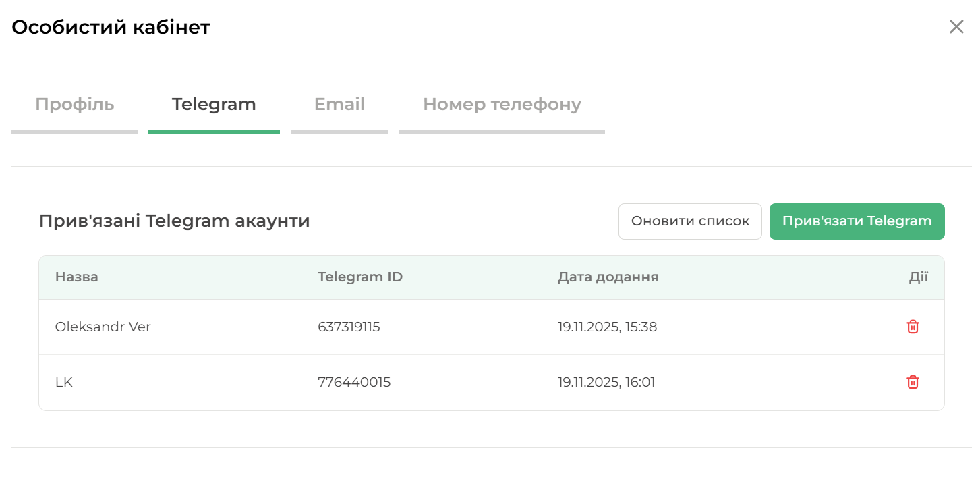Delete the Oleksandr Ver Telegram account
Viewport: 980px width, 486px height.
(913, 327)
